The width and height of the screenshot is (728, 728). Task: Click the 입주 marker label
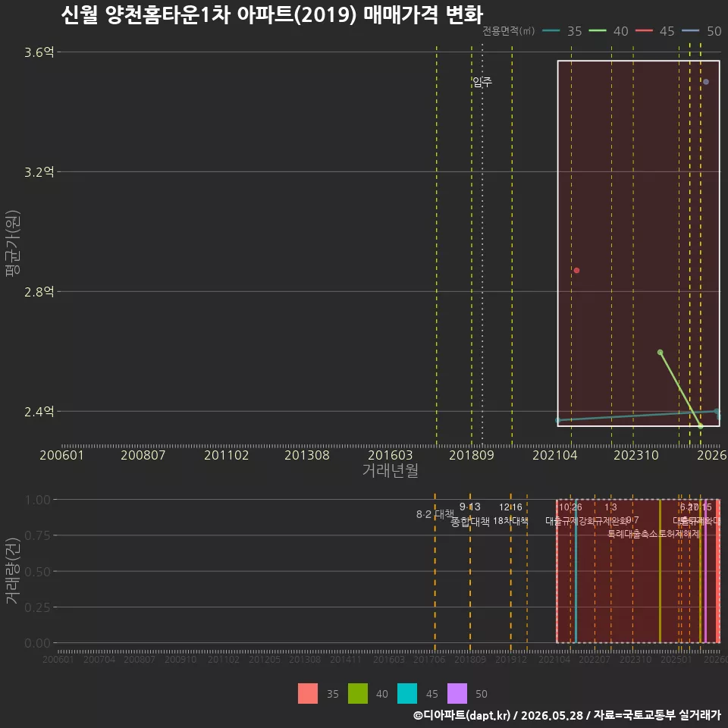click(482, 82)
